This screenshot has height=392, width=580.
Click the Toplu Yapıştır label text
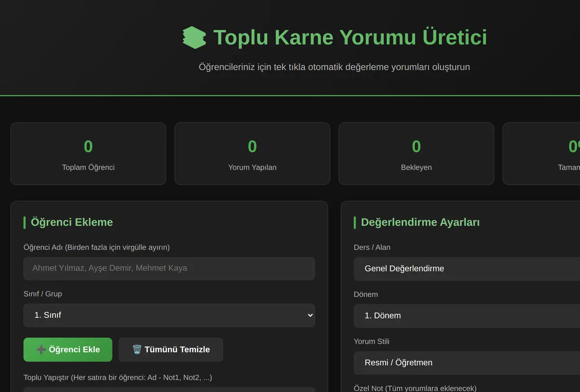(x=117, y=377)
